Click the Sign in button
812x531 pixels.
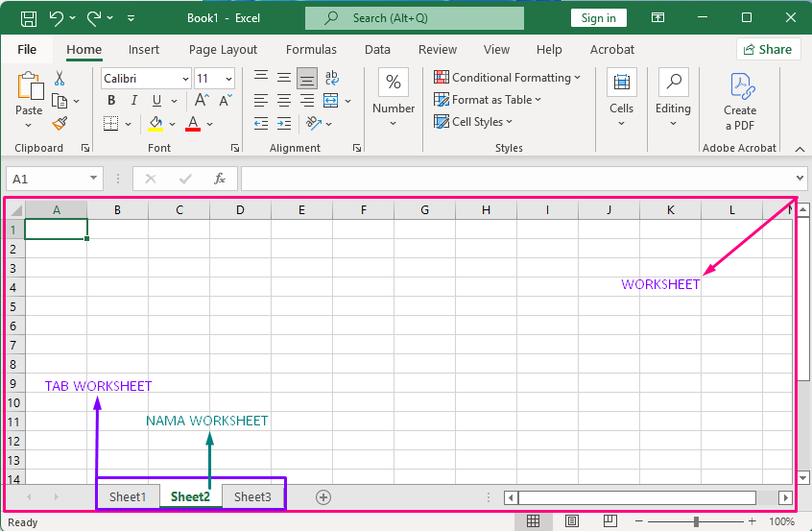point(598,18)
